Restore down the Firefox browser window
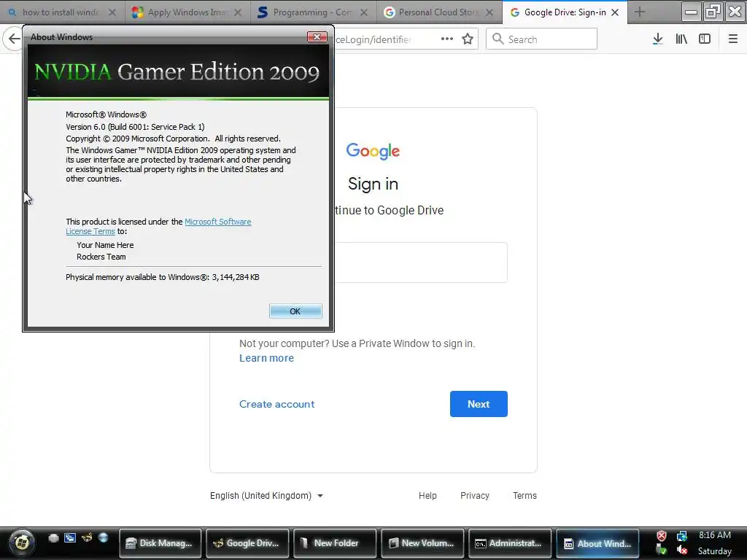 tap(713, 12)
